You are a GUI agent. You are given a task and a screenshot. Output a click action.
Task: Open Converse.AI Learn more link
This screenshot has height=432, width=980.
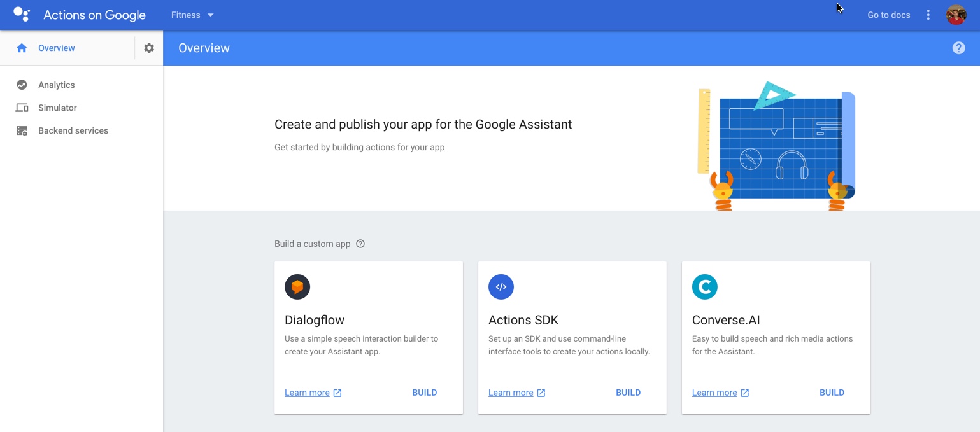[x=714, y=393]
